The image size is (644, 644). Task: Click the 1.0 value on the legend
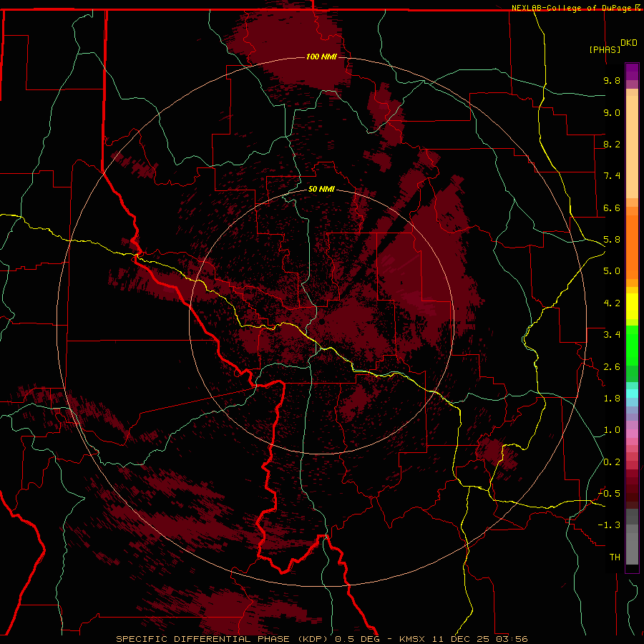[612, 430]
